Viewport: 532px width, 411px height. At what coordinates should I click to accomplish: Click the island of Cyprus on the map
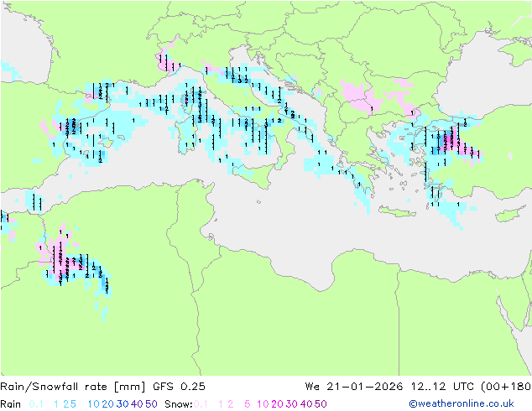coord(511,215)
